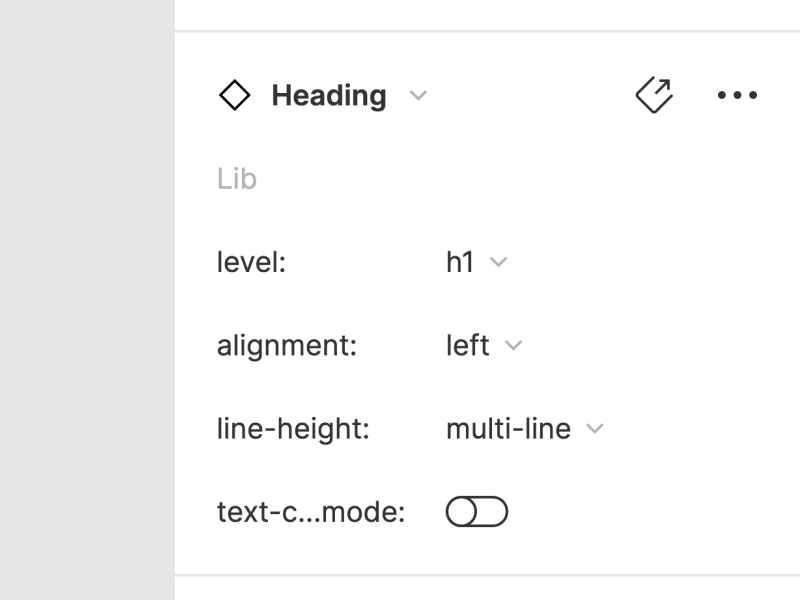Open more actions via the ellipsis icon
The height and width of the screenshot is (600, 800).
(x=739, y=95)
